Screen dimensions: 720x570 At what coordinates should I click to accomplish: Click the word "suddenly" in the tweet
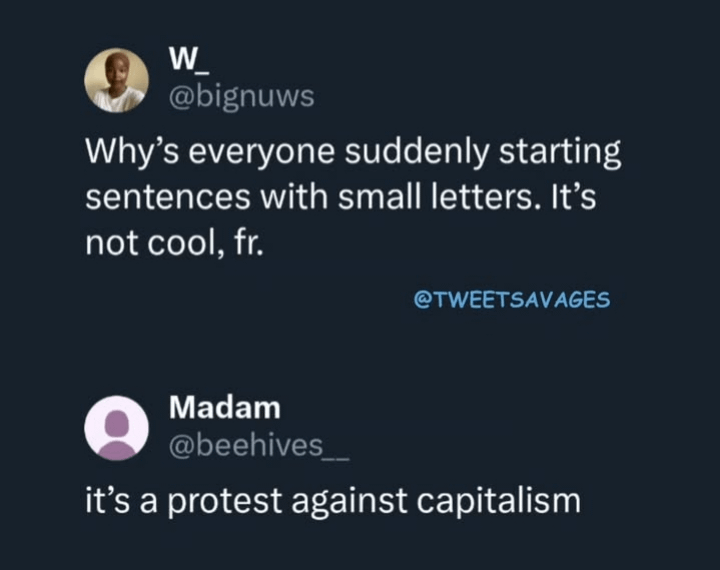[407, 154]
